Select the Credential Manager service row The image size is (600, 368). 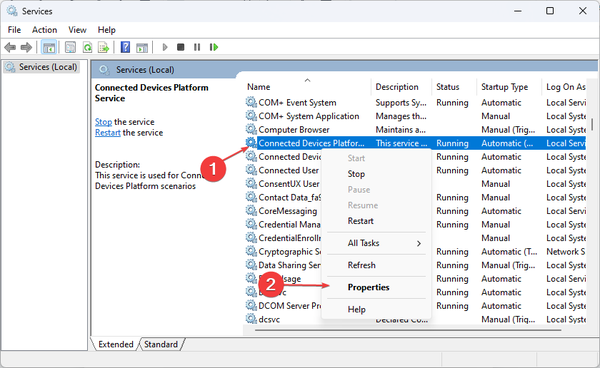pyautogui.click(x=282, y=225)
